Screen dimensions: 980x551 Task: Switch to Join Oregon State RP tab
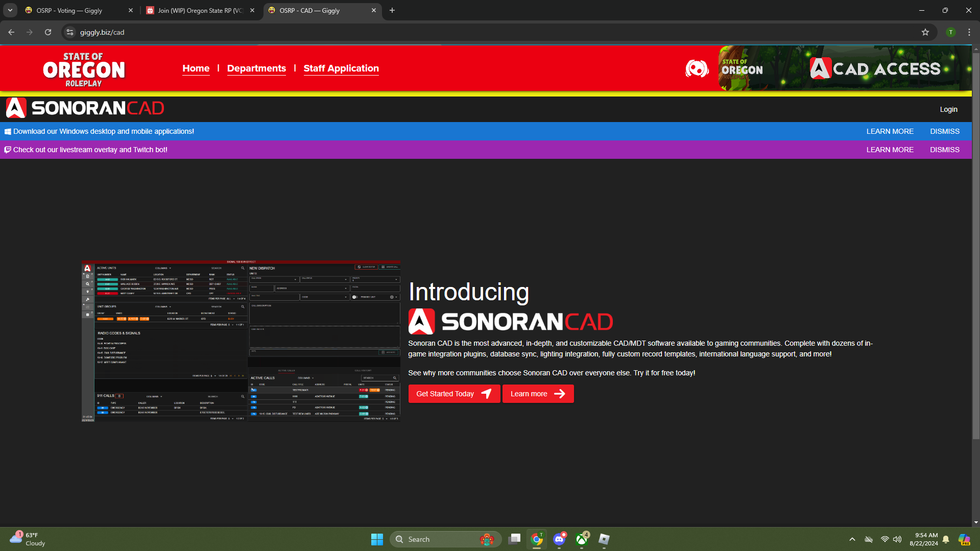pyautogui.click(x=200, y=10)
